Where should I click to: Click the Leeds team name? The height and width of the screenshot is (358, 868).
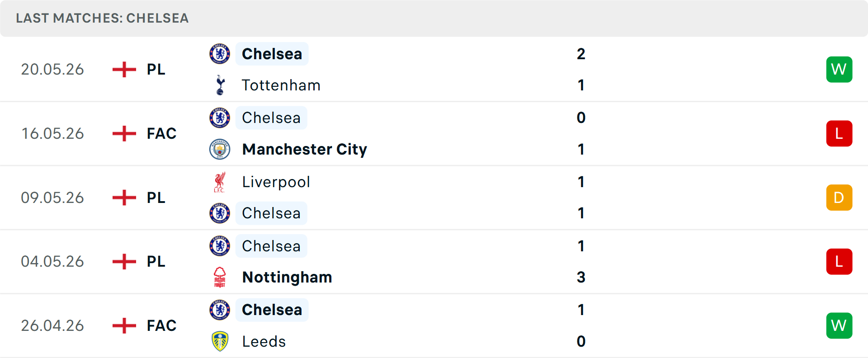[x=264, y=341]
